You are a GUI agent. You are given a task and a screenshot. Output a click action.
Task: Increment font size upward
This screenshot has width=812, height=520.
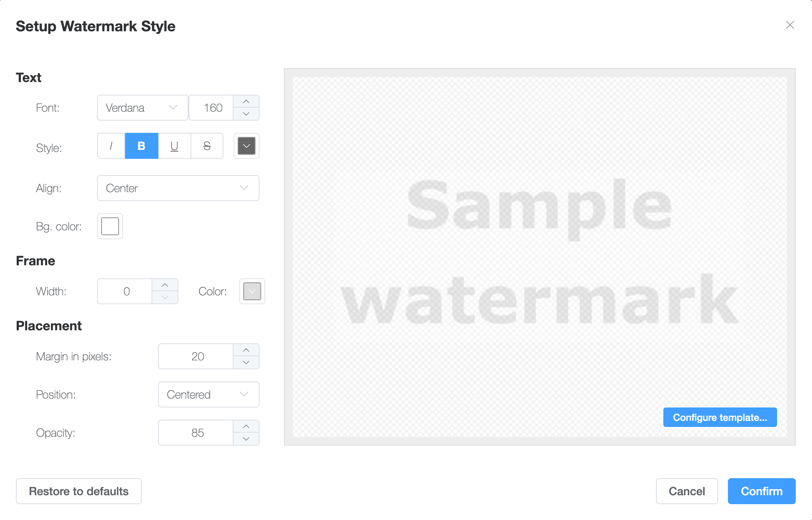[248, 101]
